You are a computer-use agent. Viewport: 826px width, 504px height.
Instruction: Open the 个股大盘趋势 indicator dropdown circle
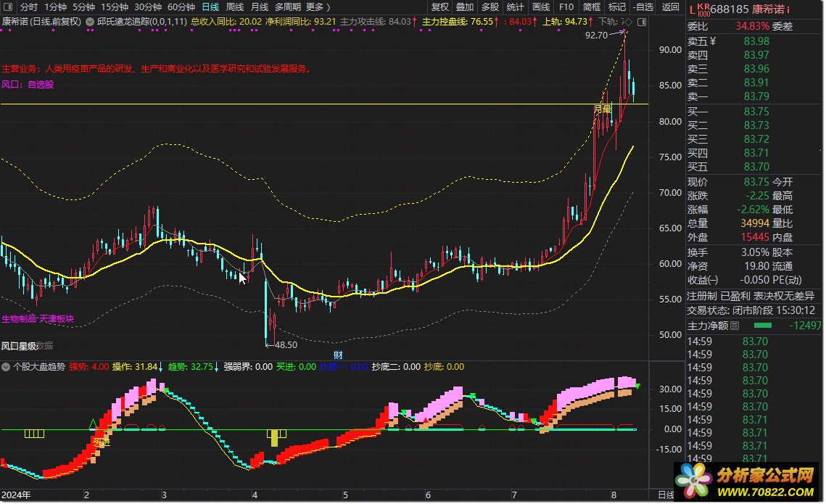[x=6, y=366]
